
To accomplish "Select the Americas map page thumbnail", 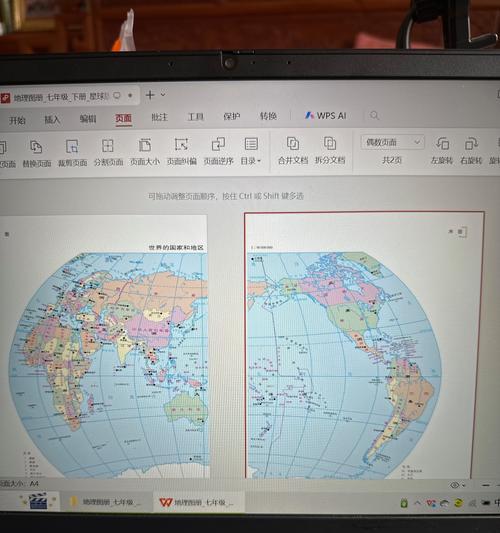I will tap(364, 345).
